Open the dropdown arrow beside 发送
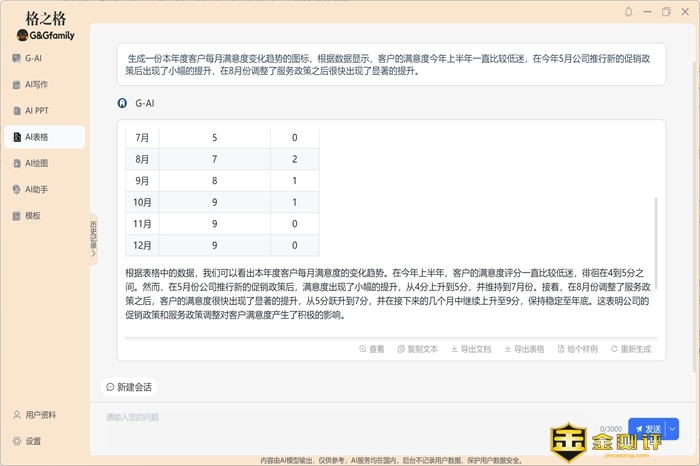Image resolution: width=700 pixels, height=466 pixels. pyautogui.click(x=672, y=428)
